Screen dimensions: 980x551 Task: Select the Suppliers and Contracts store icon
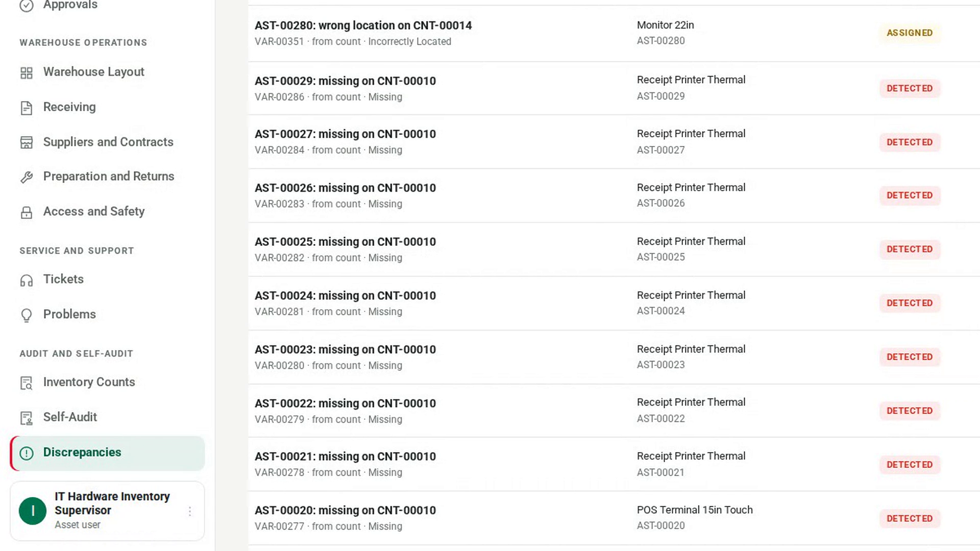27,142
